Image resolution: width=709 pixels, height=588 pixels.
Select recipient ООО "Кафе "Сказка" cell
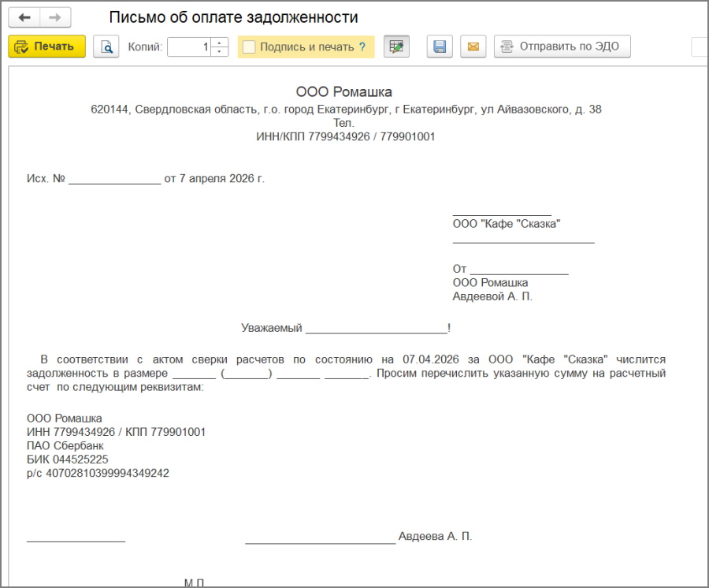point(507,224)
